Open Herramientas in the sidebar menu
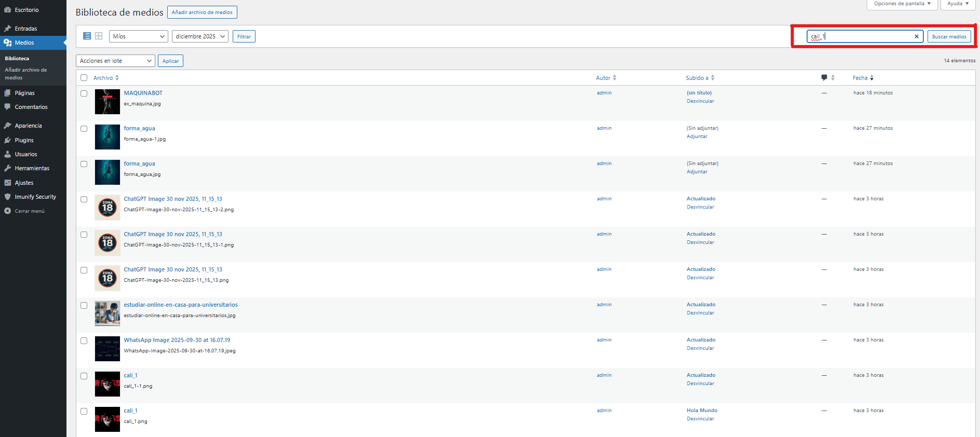 pyautogui.click(x=32, y=168)
